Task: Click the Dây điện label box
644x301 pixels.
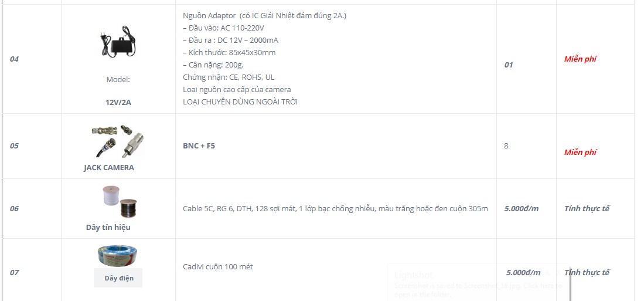Action: tap(118, 278)
